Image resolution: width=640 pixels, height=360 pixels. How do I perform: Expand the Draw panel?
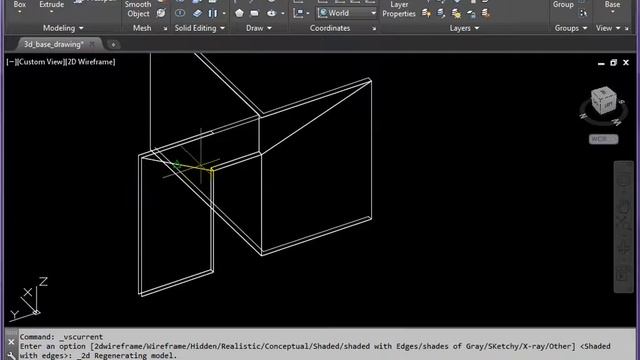point(259,28)
